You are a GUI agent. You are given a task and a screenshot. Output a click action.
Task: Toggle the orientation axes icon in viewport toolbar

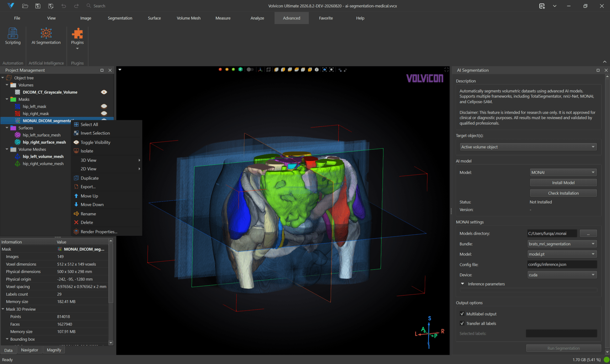coord(260,70)
